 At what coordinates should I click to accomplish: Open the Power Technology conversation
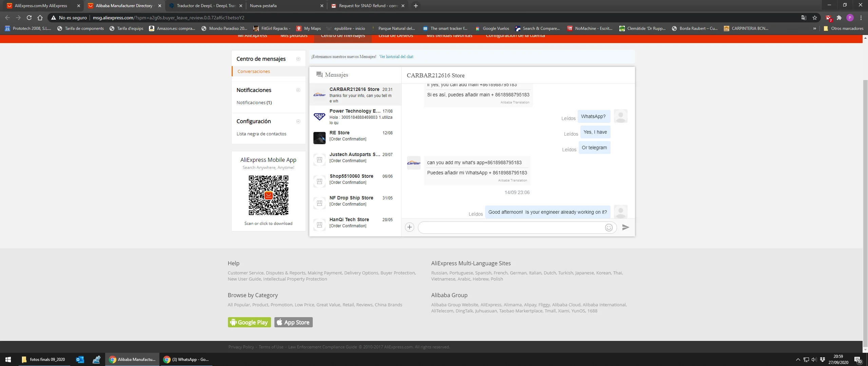pyautogui.click(x=355, y=116)
